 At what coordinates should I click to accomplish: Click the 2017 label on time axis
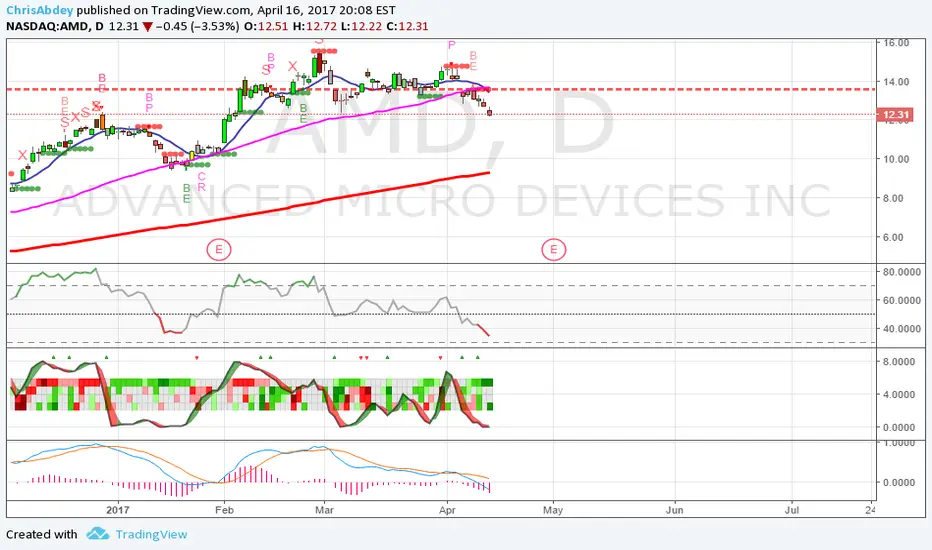coord(118,510)
